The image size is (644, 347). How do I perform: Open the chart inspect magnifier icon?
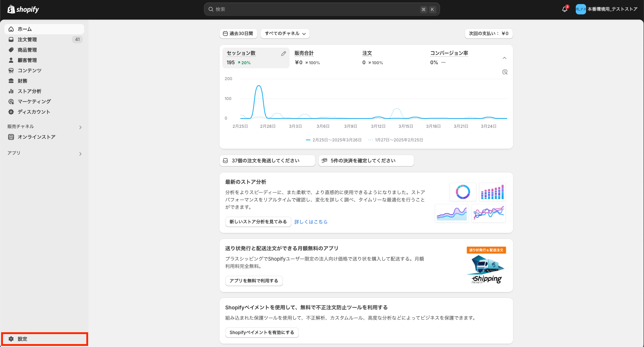click(x=505, y=72)
